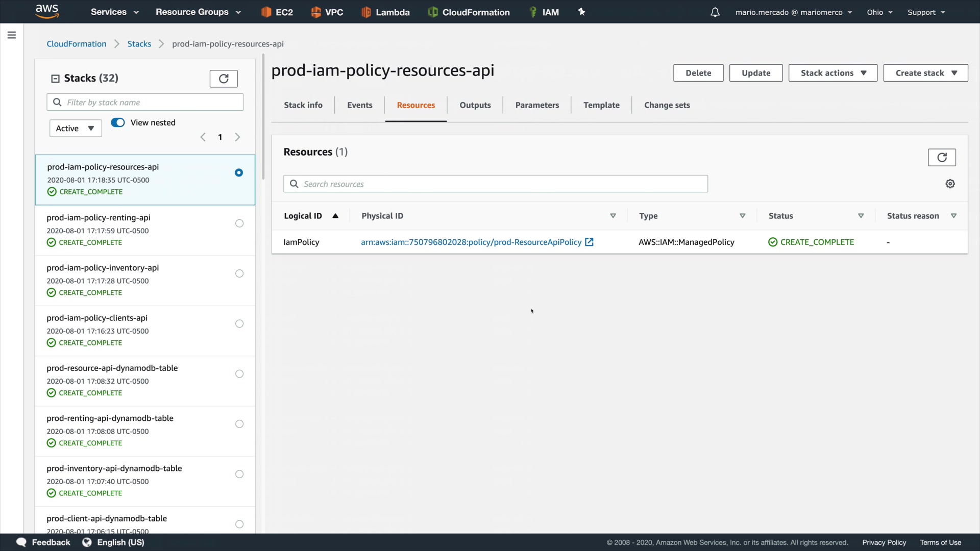The width and height of the screenshot is (980, 551).
Task: Switch to the Events tab
Action: 359,105
